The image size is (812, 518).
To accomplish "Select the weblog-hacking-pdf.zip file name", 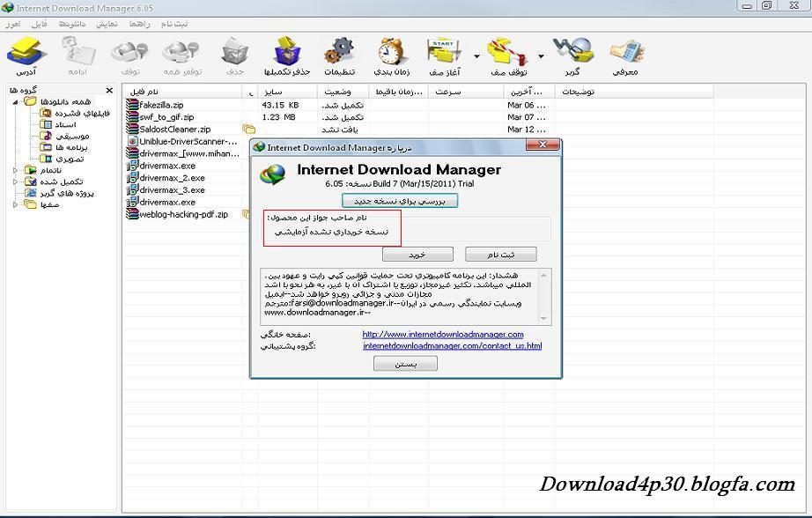I will tap(183, 214).
